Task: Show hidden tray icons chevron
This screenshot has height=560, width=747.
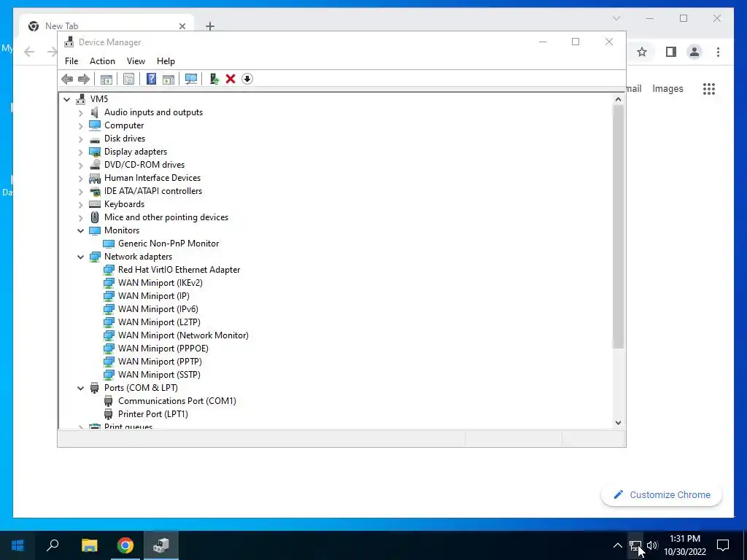Action: pyautogui.click(x=617, y=545)
